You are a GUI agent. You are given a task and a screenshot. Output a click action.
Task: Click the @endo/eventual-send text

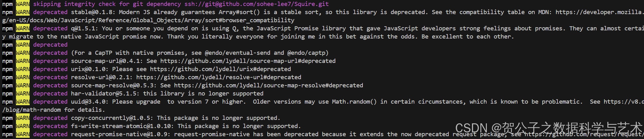pos(237,53)
